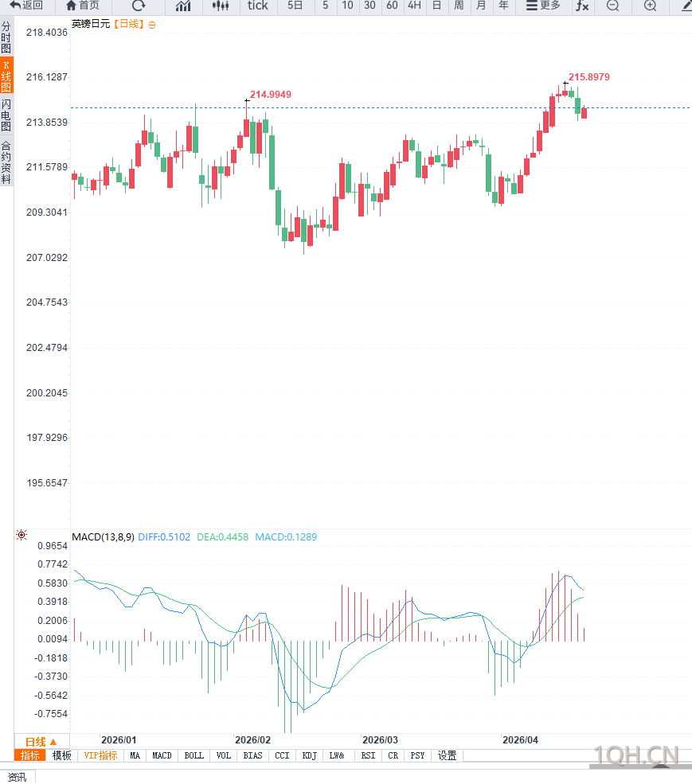Choose the CR indicator
The height and width of the screenshot is (784, 692).
tap(393, 756)
